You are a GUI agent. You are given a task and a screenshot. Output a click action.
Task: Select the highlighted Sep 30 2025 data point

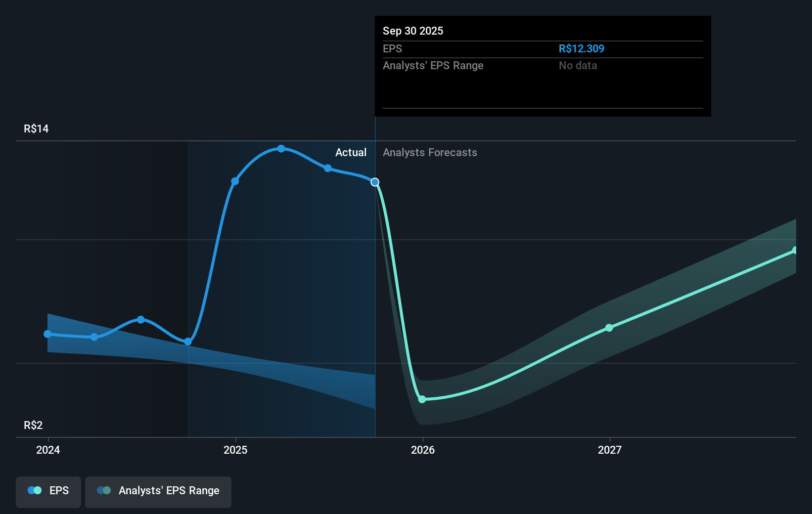[x=374, y=182]
